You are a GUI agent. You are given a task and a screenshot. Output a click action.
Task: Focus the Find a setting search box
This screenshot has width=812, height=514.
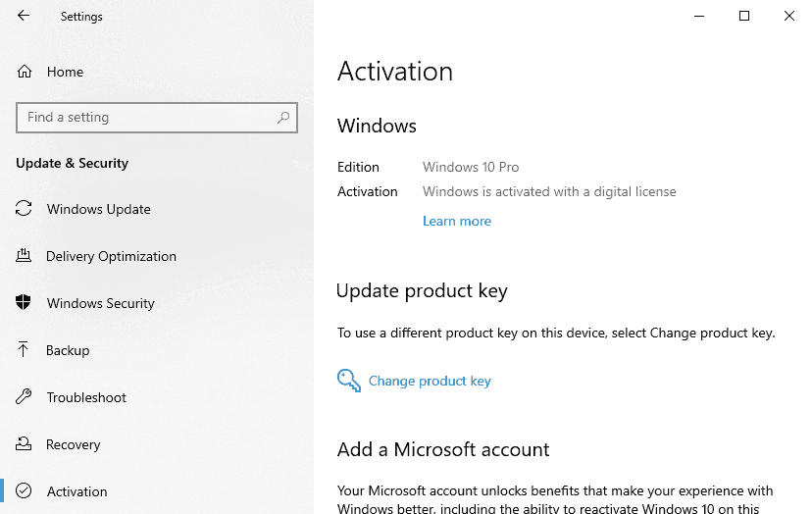point(156,118)
